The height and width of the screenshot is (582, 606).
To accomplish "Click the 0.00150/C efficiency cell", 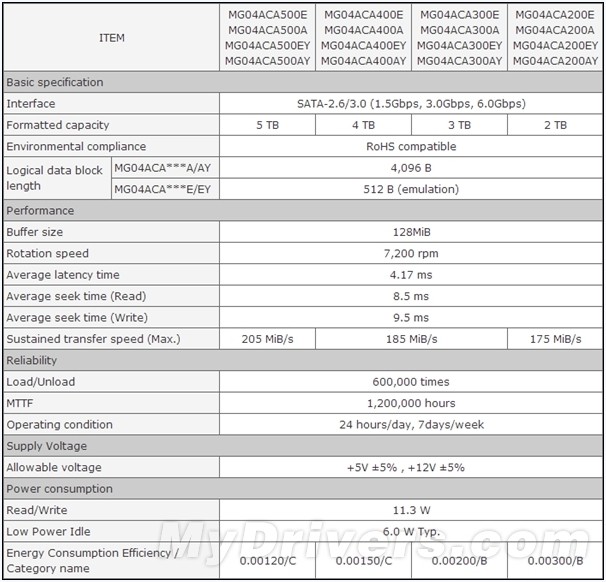I will [363, 561].
